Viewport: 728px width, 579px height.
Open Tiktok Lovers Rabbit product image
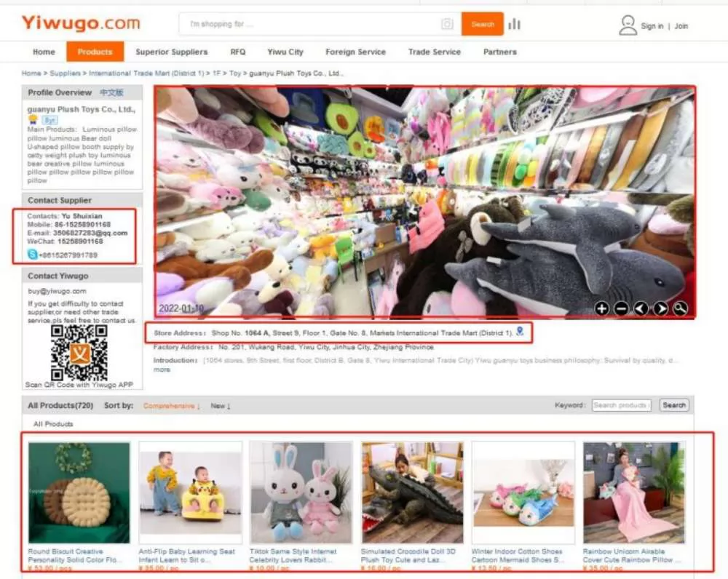301,492
